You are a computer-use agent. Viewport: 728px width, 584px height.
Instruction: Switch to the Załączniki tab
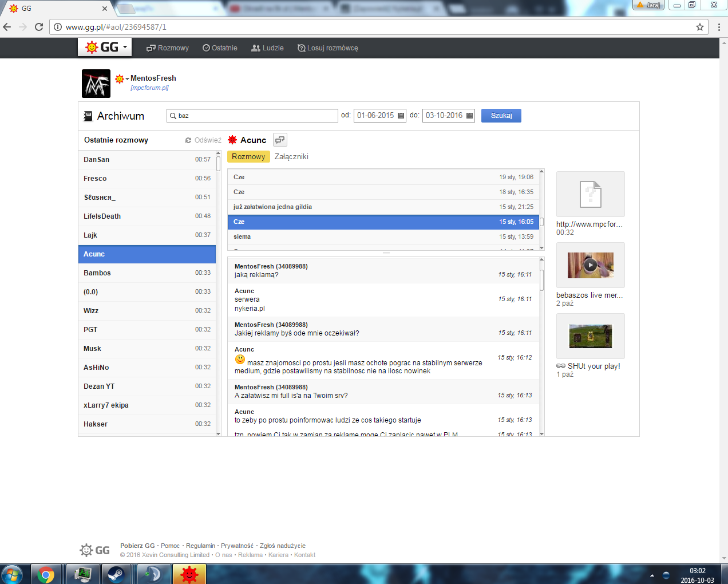point(291,157)
